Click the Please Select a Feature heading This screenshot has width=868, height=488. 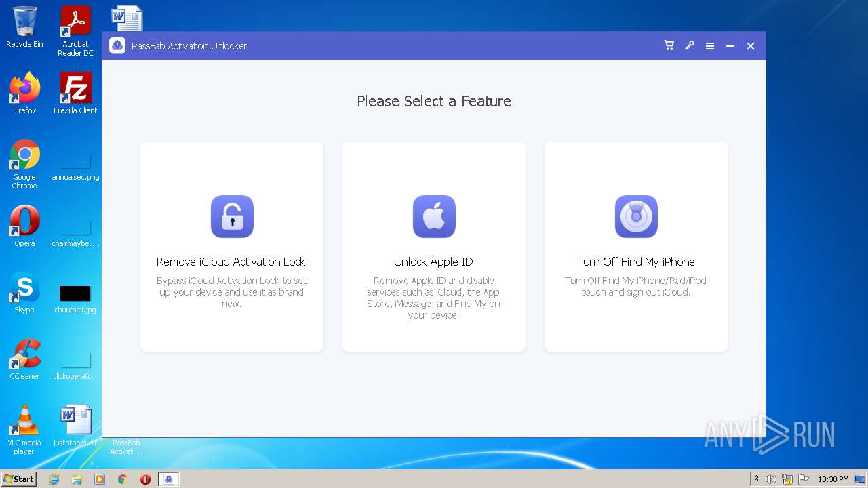(434, 101)
